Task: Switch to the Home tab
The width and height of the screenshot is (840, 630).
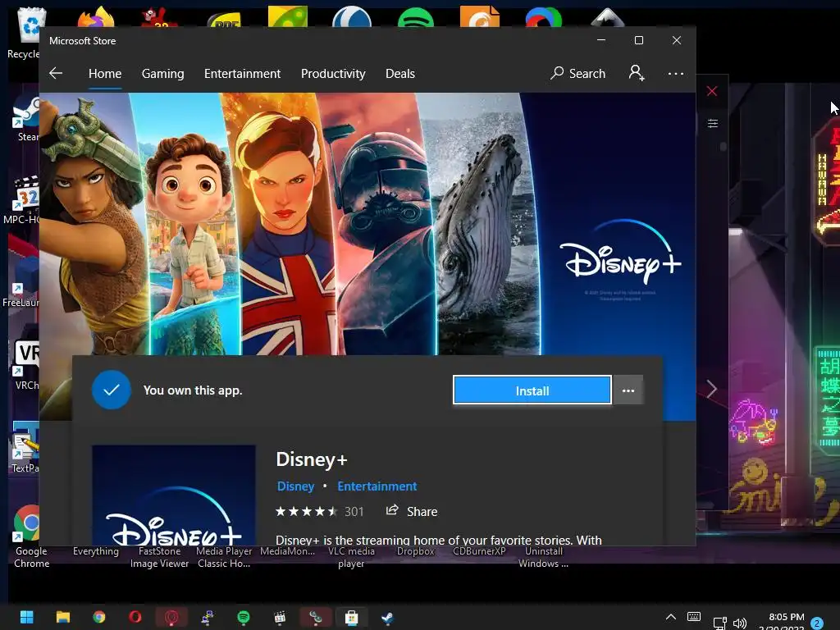Action: (105, 73)
